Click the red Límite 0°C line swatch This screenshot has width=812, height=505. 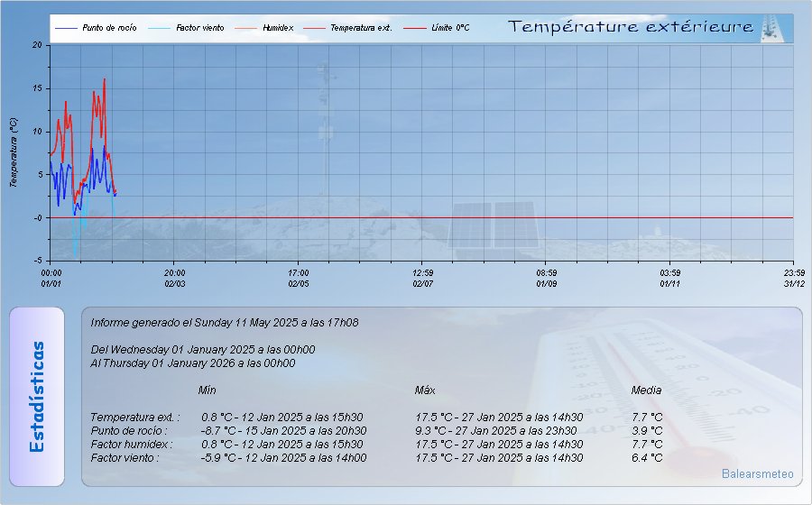pos(415,28)
